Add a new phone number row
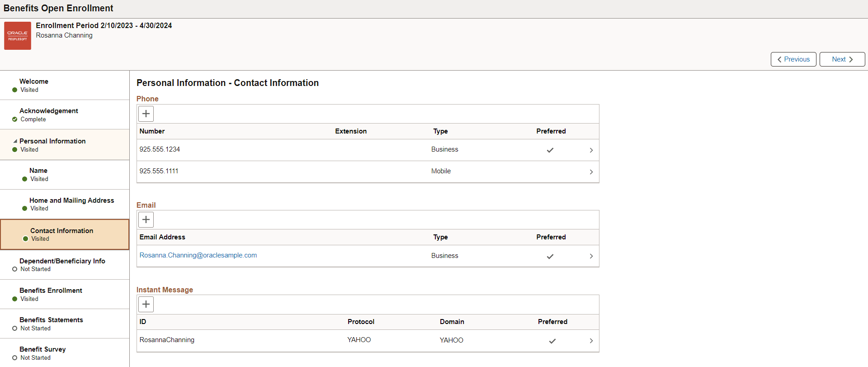 (x=146, y=114)
